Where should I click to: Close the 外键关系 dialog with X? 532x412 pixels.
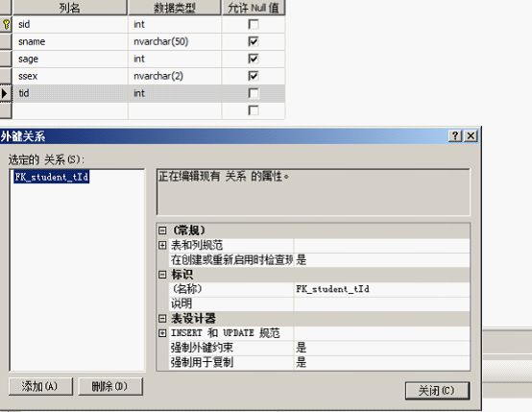pos(471,135)
